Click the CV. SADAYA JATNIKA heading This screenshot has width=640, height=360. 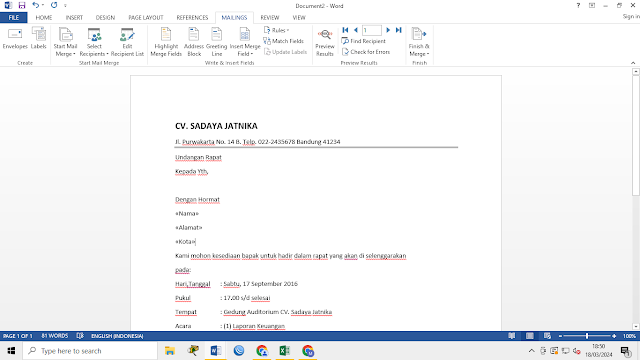point(216,126)
